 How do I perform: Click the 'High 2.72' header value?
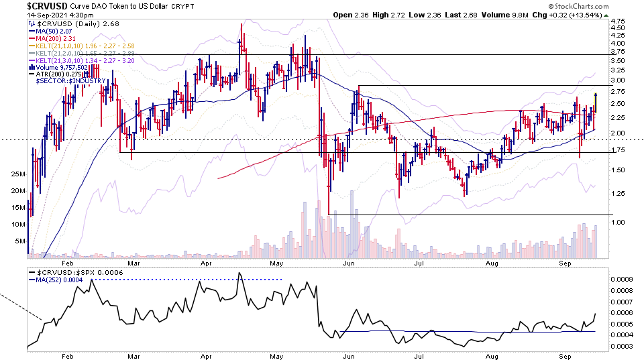tap(388, 15)
